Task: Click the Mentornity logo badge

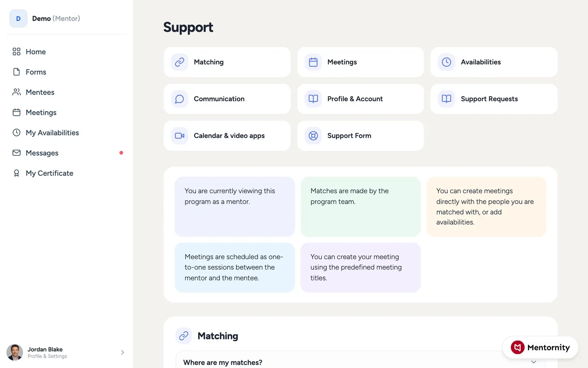Action: [540, 347]
